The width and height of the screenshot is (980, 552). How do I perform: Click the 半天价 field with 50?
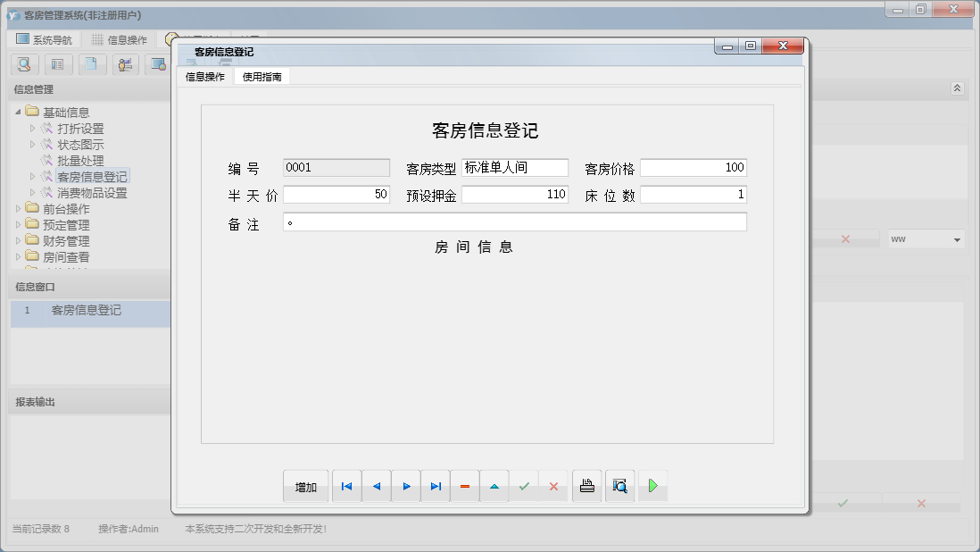[x=336, y=195]
